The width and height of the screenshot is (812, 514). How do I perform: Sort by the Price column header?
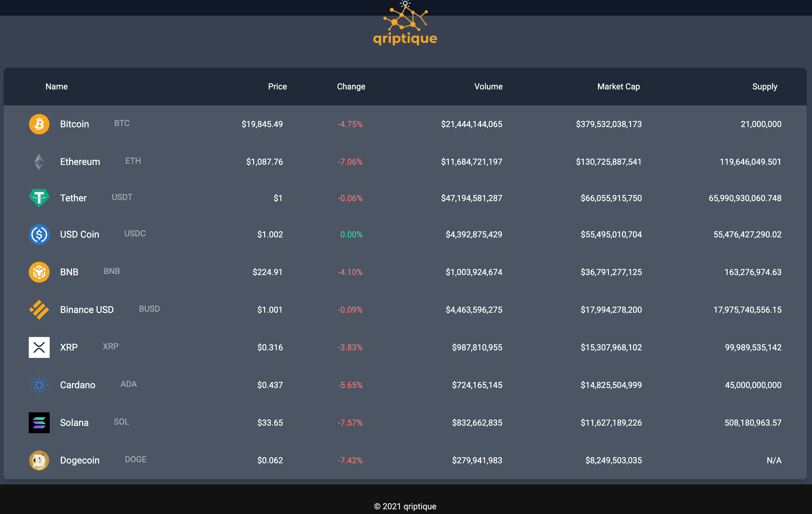pyautogui.click(x=277, y=87)
